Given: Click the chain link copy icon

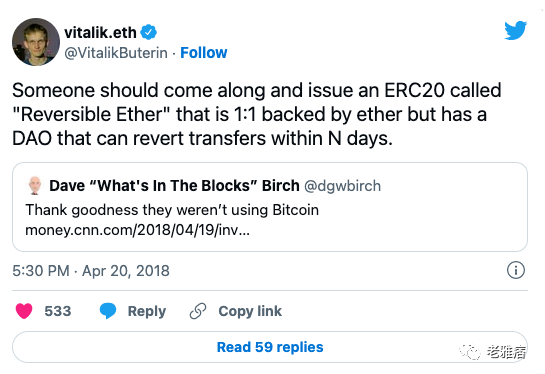Looking at the screenshot, I should (198, 311).
